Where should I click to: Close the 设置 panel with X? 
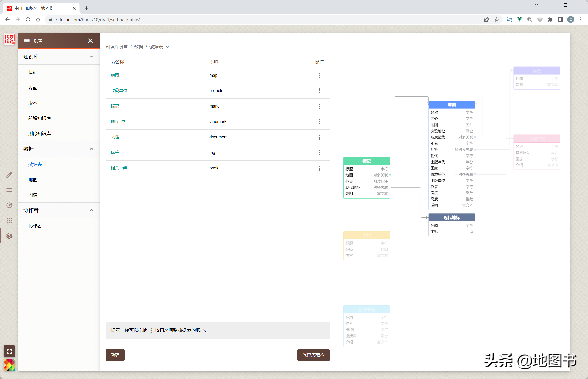(90, 41)
